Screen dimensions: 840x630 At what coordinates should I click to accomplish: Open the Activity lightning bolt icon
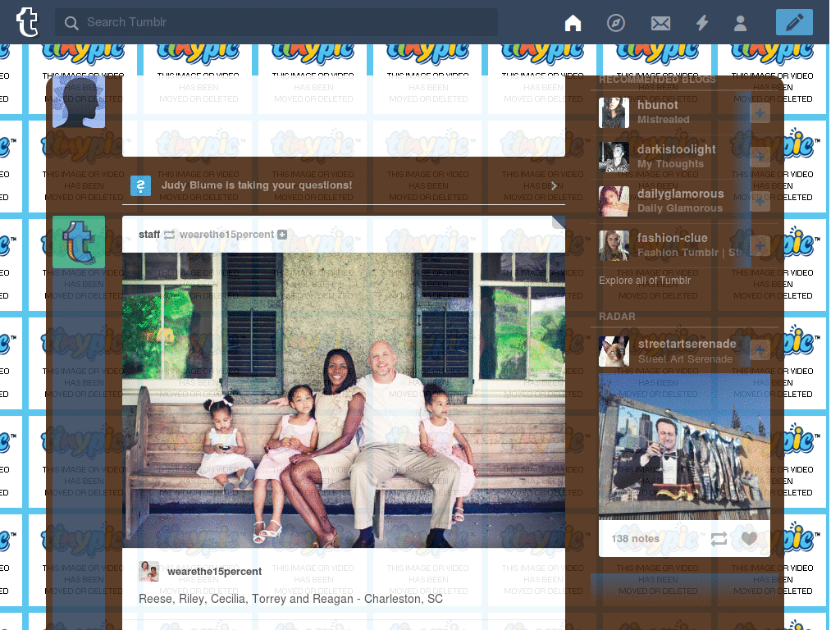point(702,22)
